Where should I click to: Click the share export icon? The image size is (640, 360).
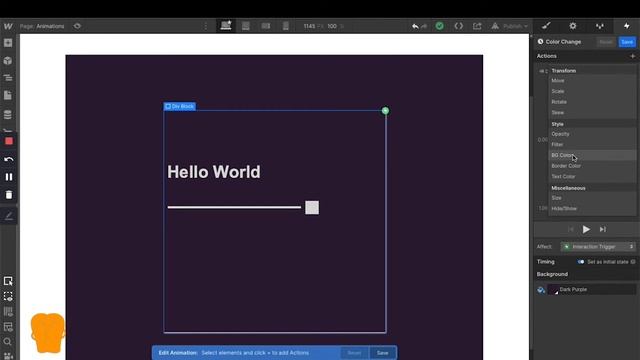(x=477, y=26)
